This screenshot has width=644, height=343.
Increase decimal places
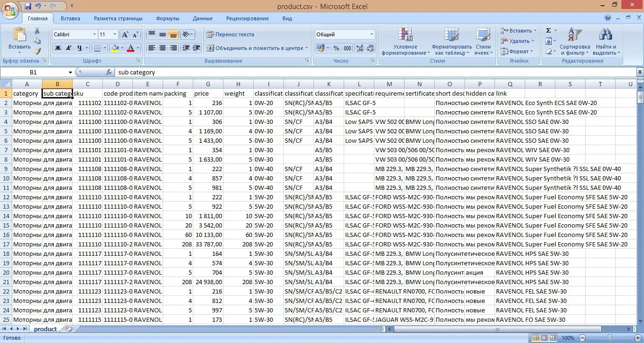coord(359,48)
